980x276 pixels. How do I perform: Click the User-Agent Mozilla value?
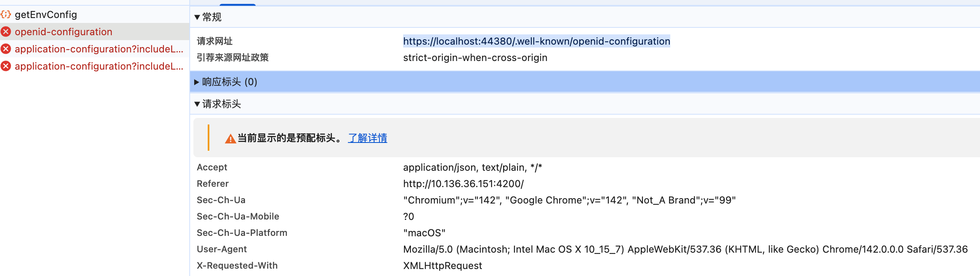point(685,249)
